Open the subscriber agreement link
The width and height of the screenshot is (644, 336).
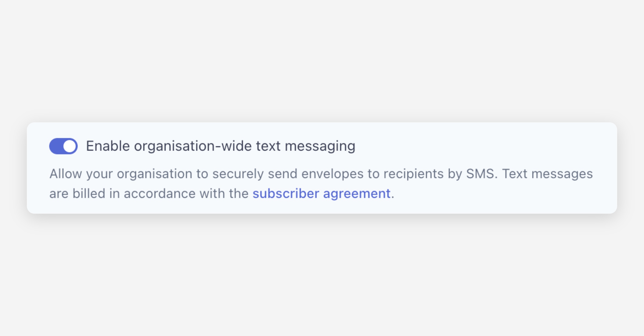coord(321,193)
